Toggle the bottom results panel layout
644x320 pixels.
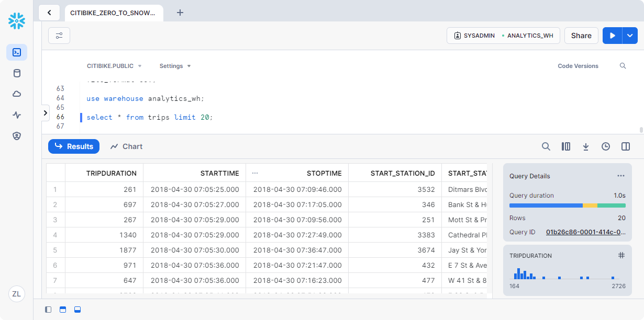pyautogui.click(x=77, y=310)
